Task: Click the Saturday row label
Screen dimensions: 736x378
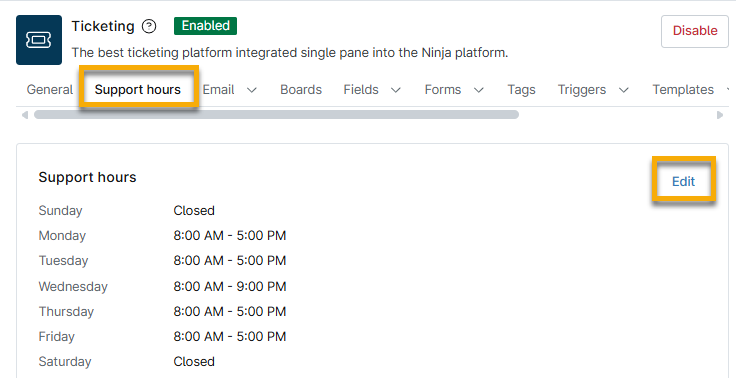Action: pos(65,362)
